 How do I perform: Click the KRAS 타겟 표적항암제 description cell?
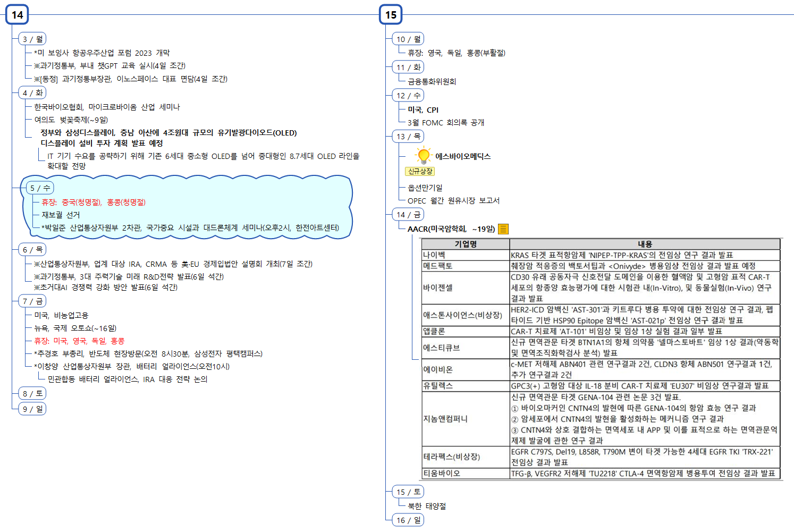click(645, 255)
